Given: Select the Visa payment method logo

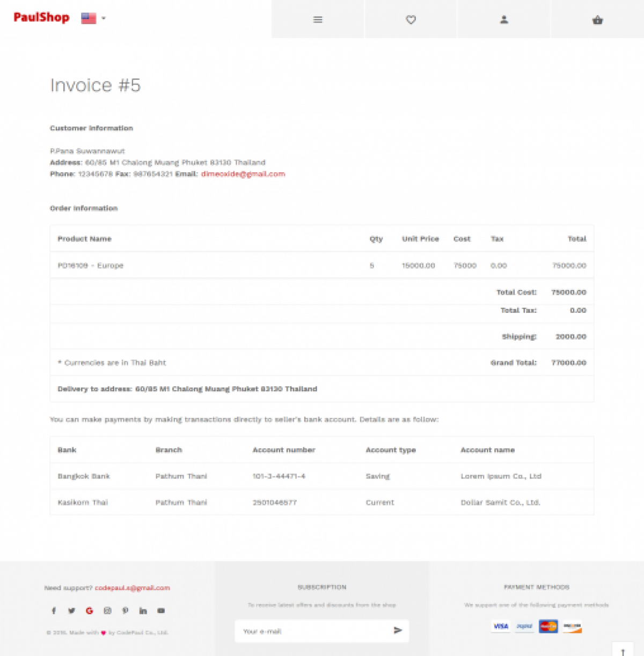Looking at the screenshot, I should tap(501, 626).
